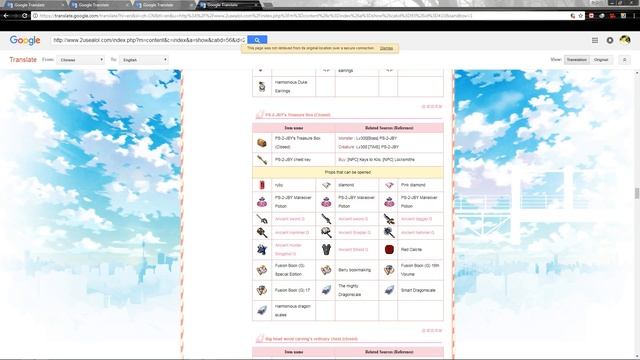Click the Smart Dragonscale icon
This screenshot has height=360, width=640.
389,290
